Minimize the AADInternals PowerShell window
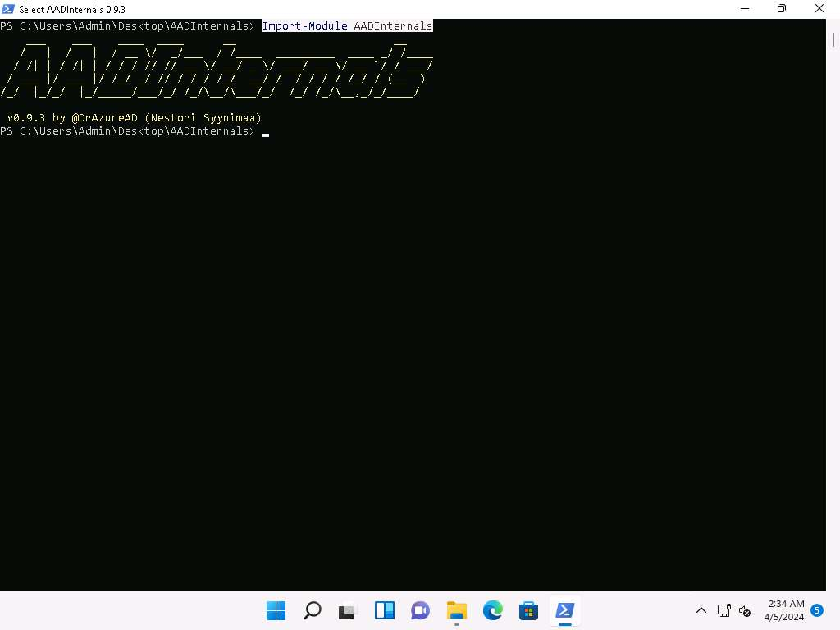840x630 pixels. 744,9
